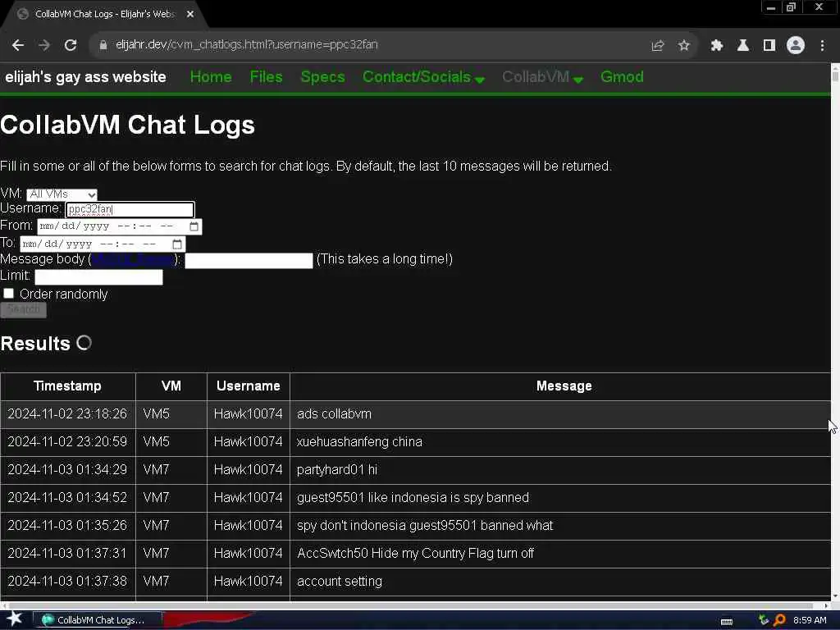Click the Username column header
Image resolution: width=840 pixels, height=630 pixels.
coord(248,386)
